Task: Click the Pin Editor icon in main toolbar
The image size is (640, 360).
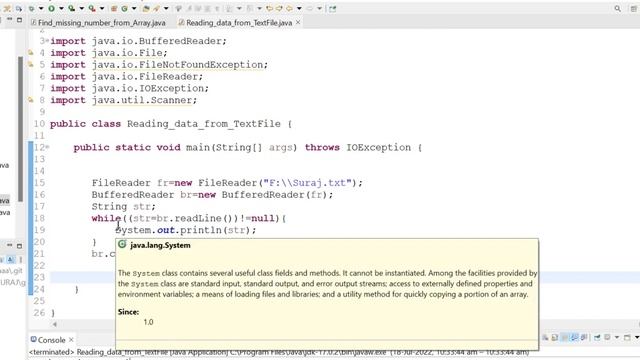Action: tap(332, 8)
